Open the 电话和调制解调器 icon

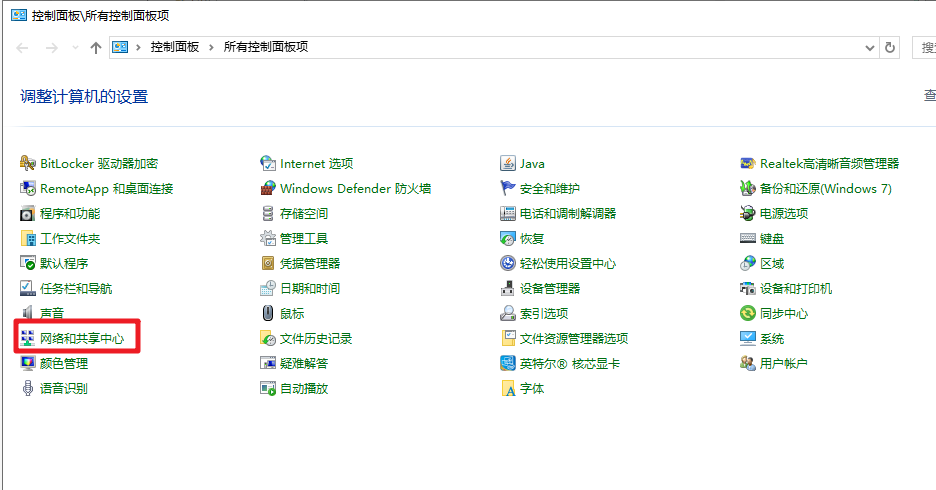coord(508,214)
